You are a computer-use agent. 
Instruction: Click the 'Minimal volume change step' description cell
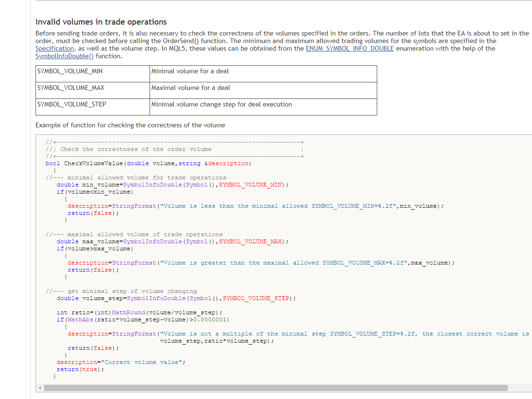(222, 105)
